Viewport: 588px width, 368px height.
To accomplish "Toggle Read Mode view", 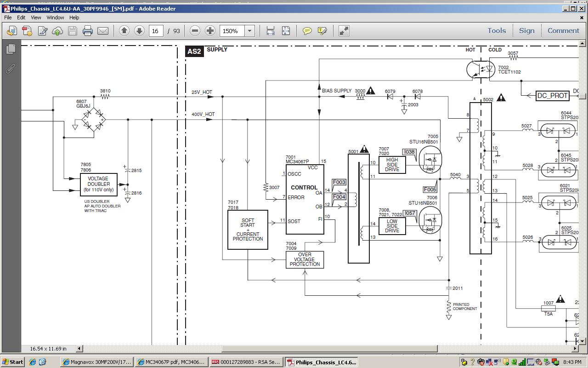I will click(x=344, y=31).
